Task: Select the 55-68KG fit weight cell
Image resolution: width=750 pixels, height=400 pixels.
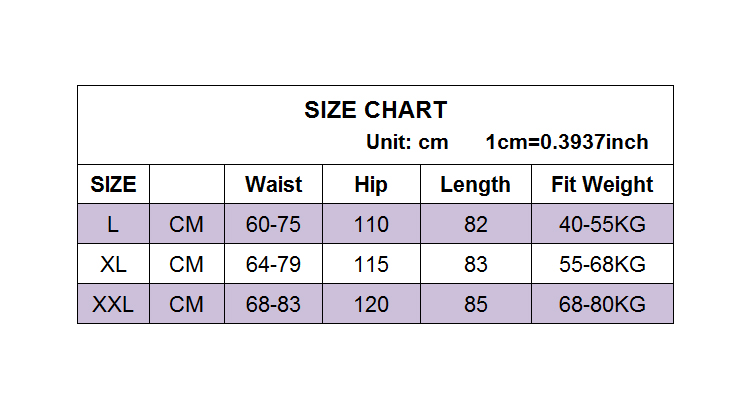Action: 602,264
